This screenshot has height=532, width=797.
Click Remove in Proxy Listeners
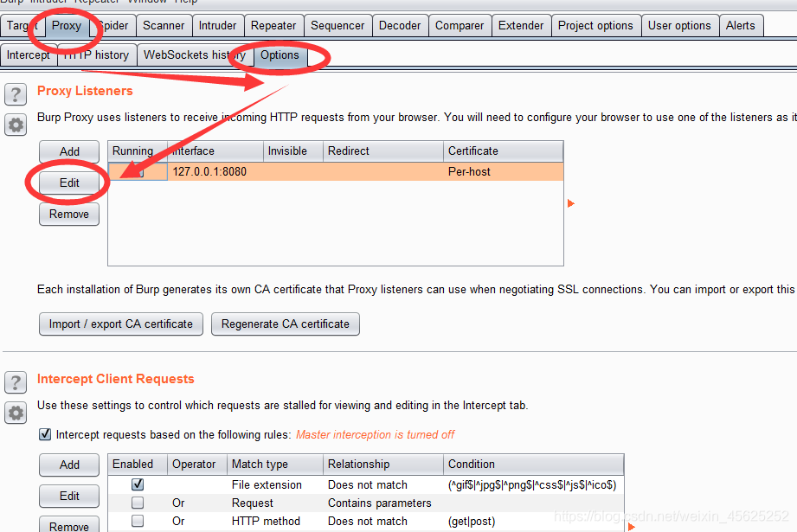point(69,214)
